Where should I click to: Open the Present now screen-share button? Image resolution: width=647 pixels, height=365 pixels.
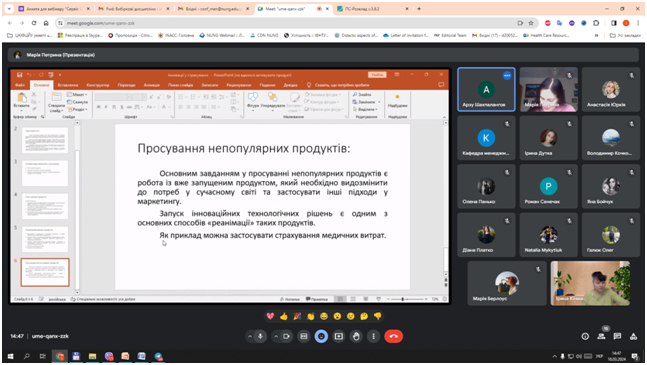coord(339,336)
